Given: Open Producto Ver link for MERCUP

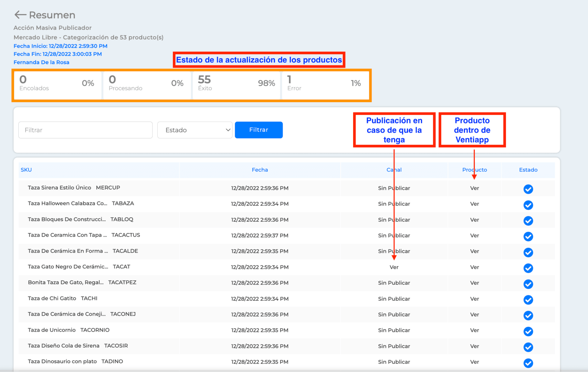Looking at the screenshot, I should point(474,188).
